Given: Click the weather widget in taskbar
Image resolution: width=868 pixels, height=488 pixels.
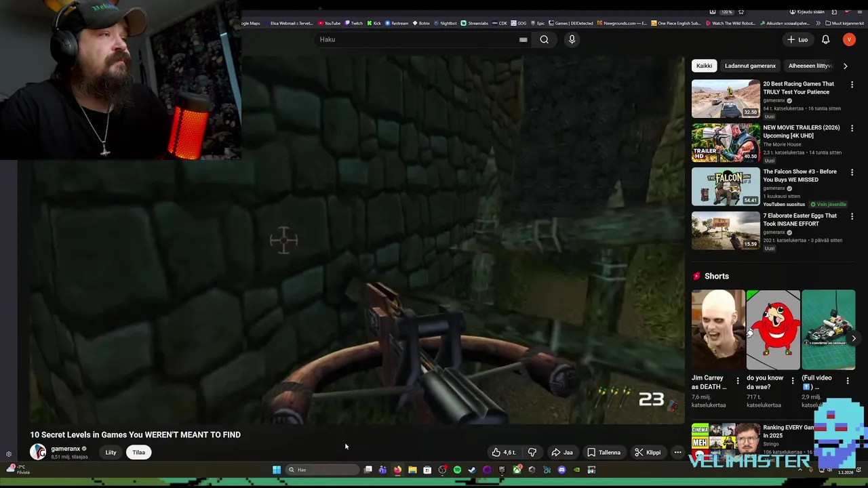Looking at the screenshot, I should 18,469.
